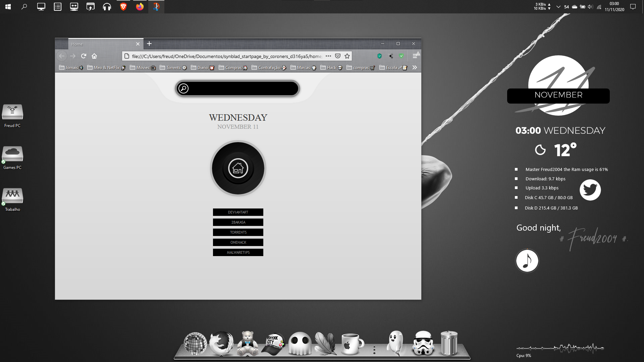Open the Firefox hamburger menu
The height and width of the screenshot is (362, 644).
click(x=415, y=56)
